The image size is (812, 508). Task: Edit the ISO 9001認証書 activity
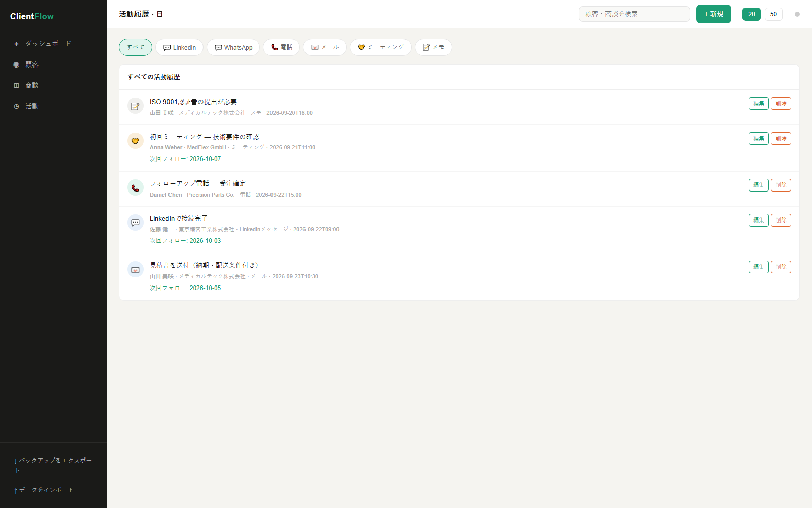click(x=759, y=103)
